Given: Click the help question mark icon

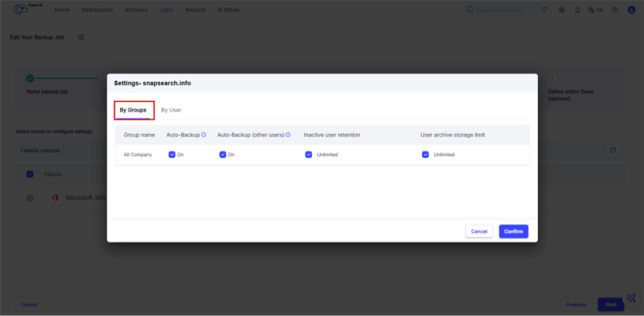Looking at the screenshot, I should click(615, 10).
